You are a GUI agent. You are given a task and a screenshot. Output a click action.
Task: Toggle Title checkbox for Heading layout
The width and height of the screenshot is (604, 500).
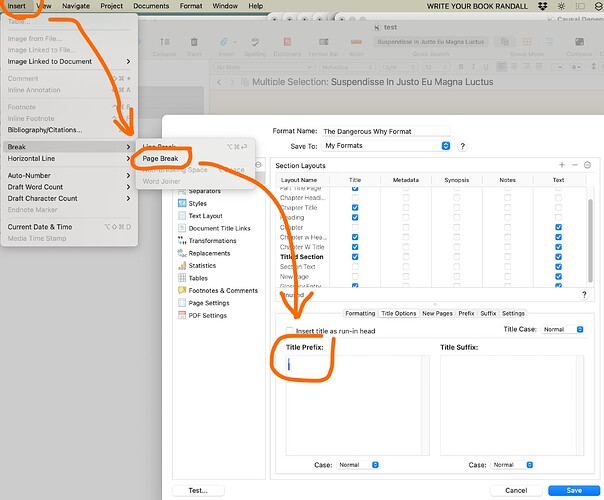click(x=355, y=217)
